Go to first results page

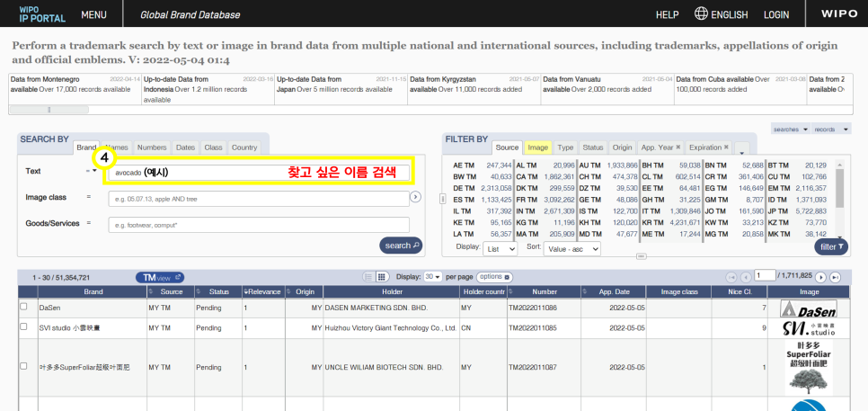731,277
